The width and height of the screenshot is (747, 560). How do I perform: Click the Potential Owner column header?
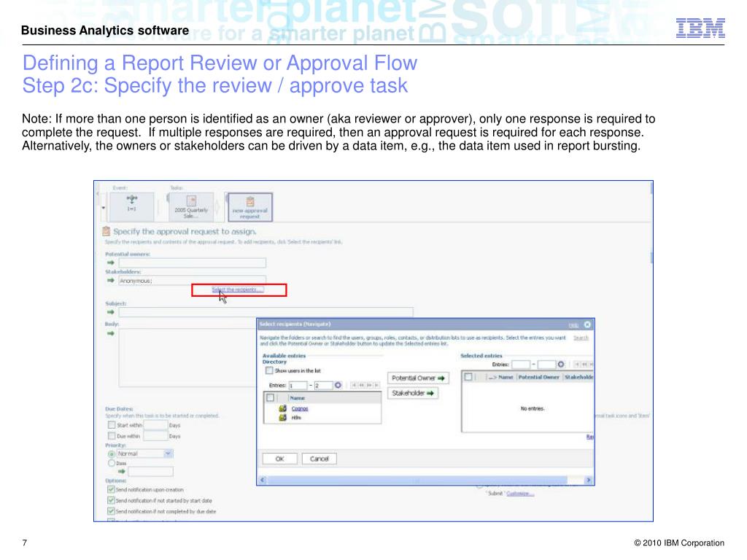coord(539,377)
